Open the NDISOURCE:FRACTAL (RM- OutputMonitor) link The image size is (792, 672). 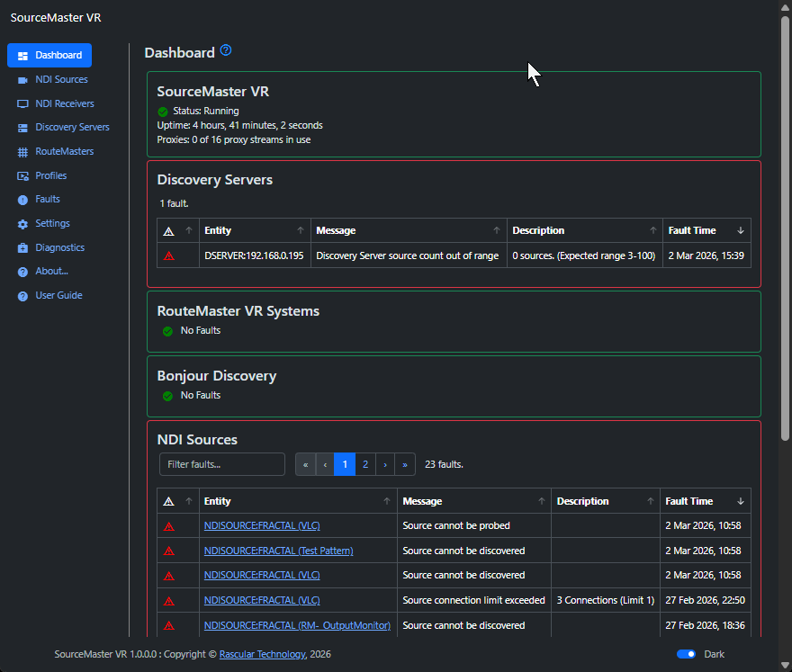tap(297, 625)
